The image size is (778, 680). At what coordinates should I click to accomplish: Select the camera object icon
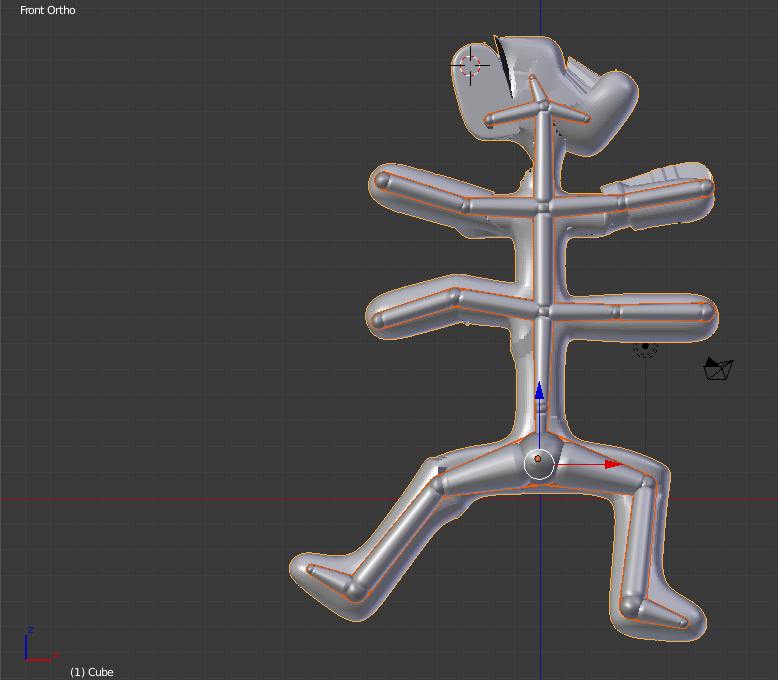pos(718,369)
